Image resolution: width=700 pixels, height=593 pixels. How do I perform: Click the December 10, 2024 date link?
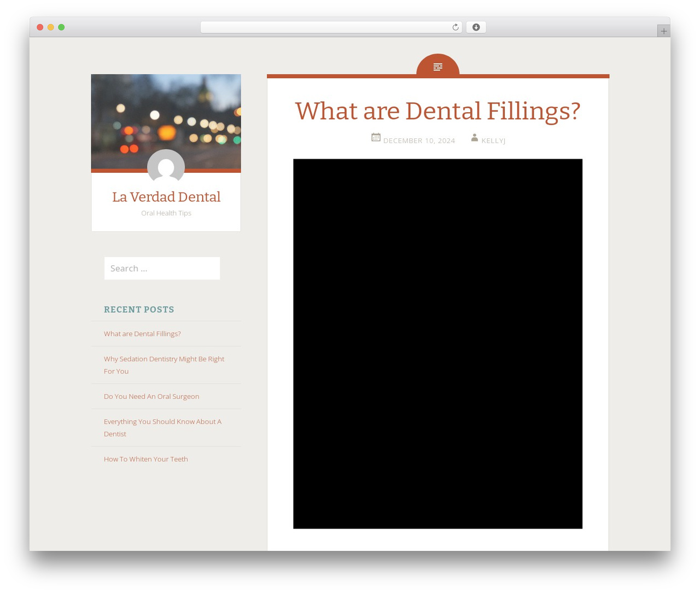419,141
